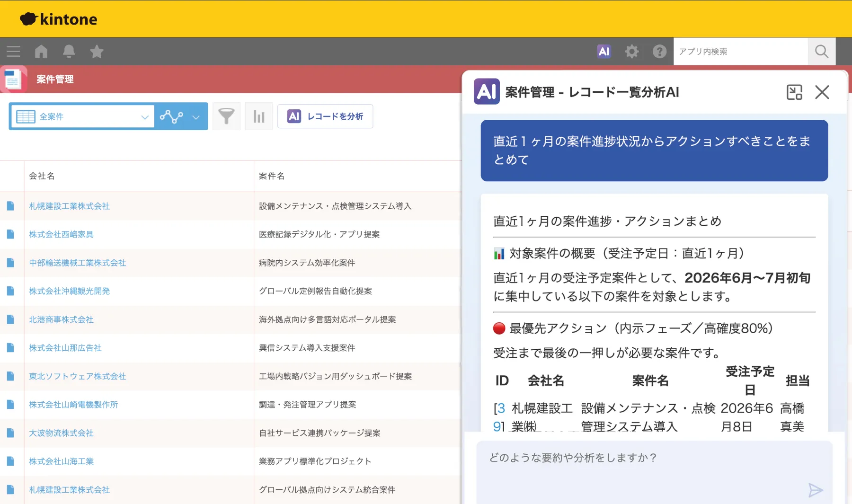Select 工場内戦略バジョン用ダッシュボード提案 cell

pos(336,376)
